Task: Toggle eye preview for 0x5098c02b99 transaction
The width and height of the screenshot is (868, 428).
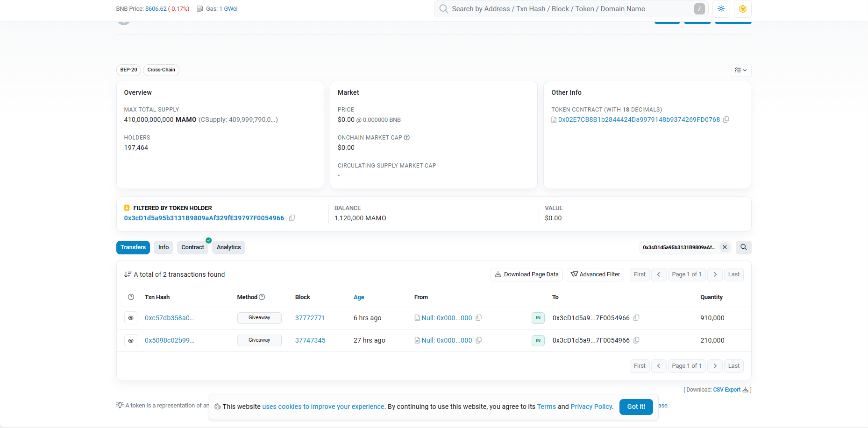Action: point(131,341)
